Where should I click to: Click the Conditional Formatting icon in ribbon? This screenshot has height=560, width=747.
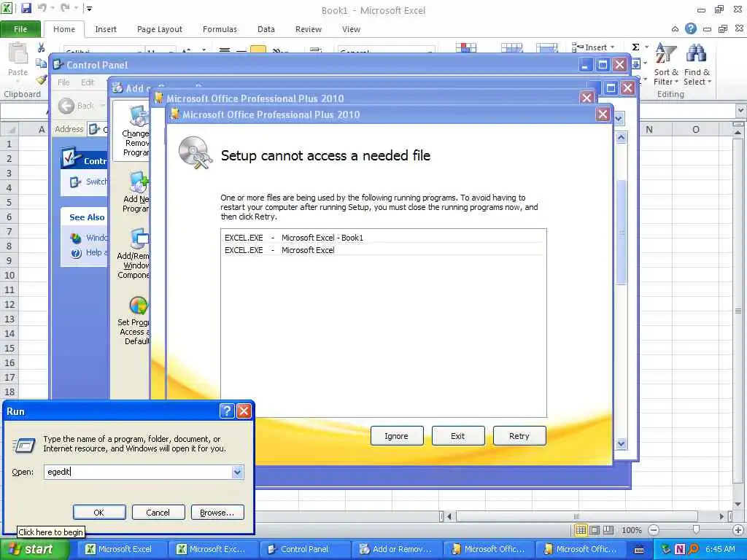pyautogui.click(x=466, y=47)
